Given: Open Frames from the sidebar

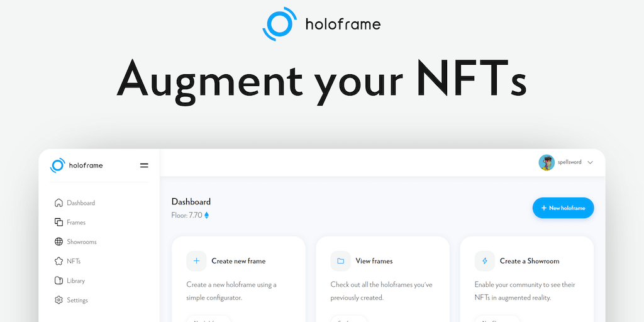Looking at the screenshot, I should tap(76, 223).
